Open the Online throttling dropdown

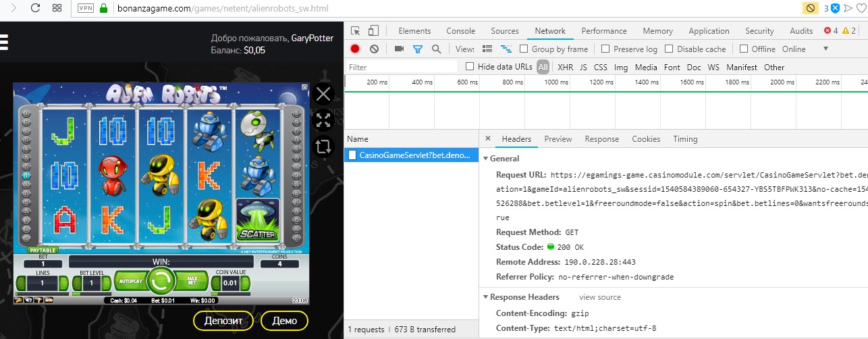coord(805,49)
